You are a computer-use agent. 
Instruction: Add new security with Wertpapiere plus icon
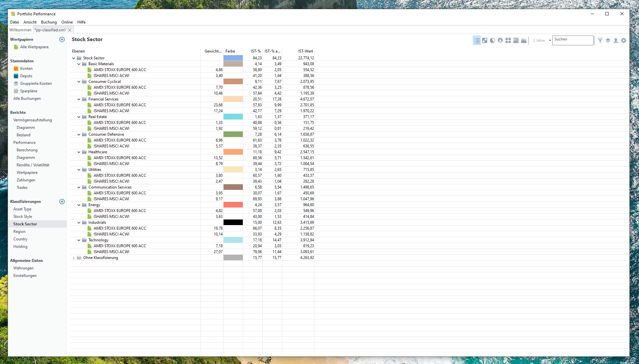[x=62, y=39]
